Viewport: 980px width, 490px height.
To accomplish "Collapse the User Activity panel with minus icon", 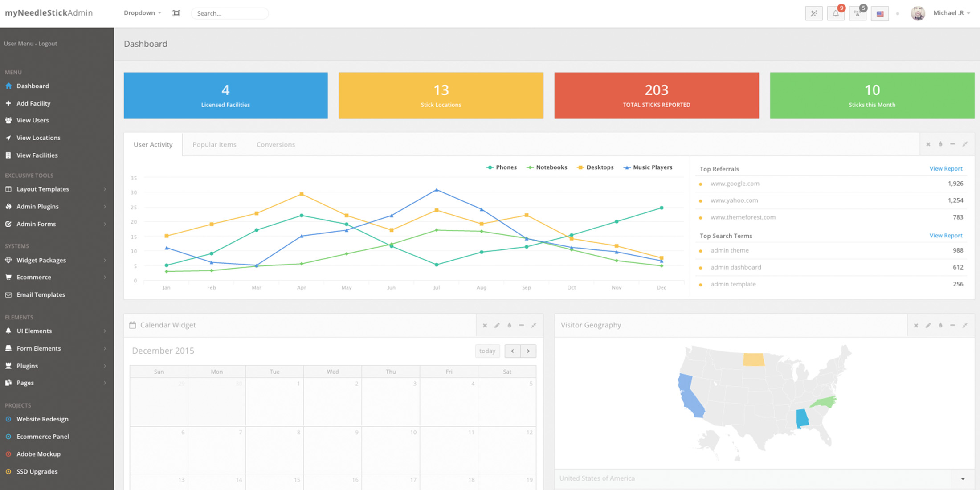I will [x=952, y=144].
